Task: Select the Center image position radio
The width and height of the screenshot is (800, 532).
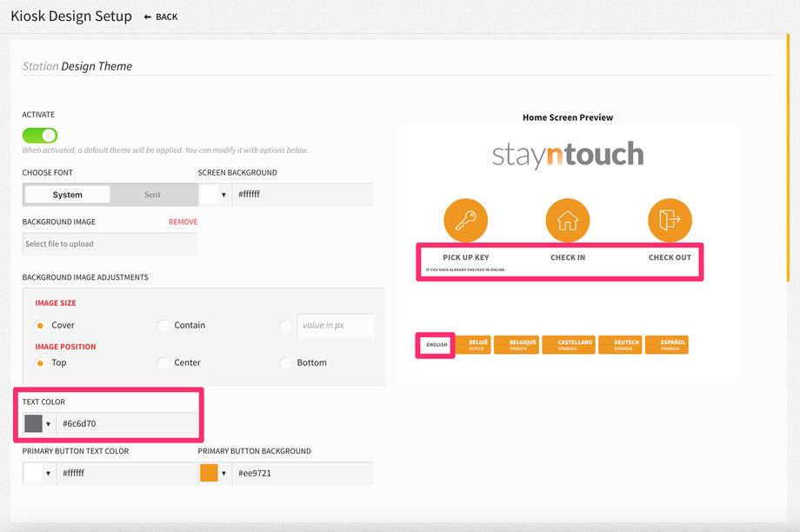Action: [x=163, y=362]
